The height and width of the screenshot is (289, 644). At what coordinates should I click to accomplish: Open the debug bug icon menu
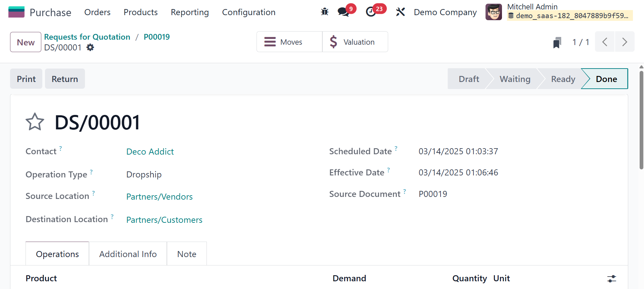[325, 12]
